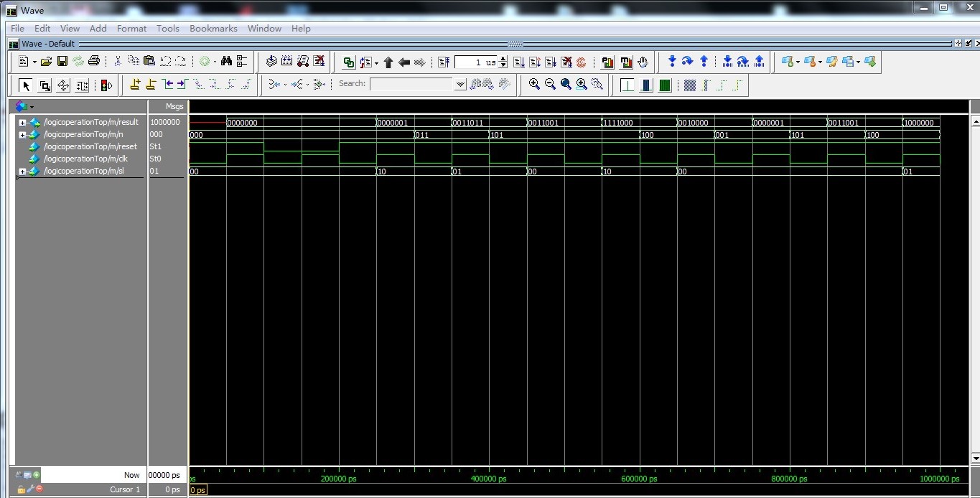Click the hand-shaped Break simulation icon

(x=643, y=62)
